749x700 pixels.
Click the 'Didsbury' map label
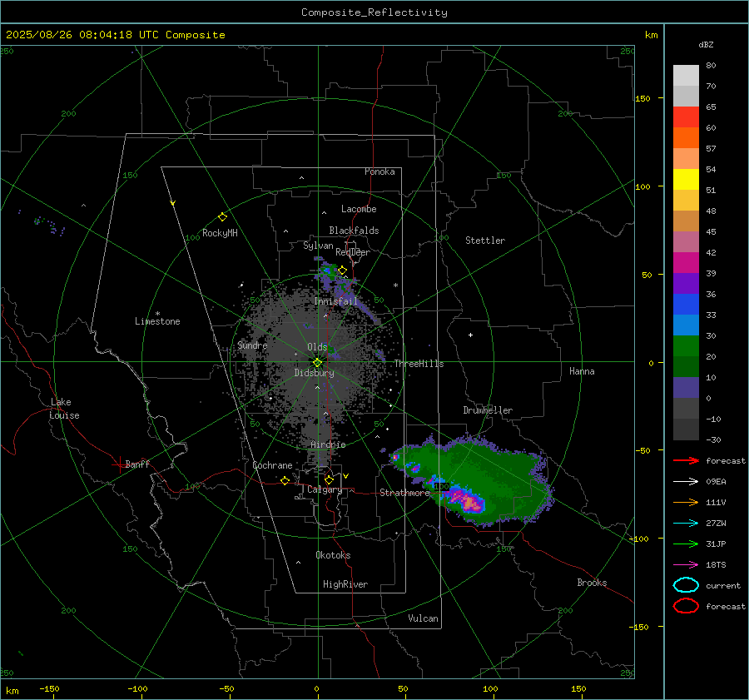click(x=314, y=373)
